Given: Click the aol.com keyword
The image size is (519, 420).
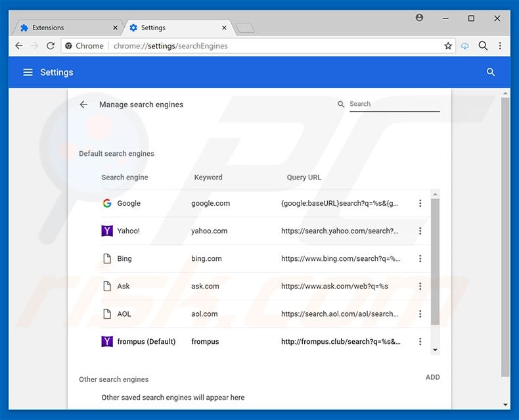Looking at the screenshot, I should (x=204, y=314).
